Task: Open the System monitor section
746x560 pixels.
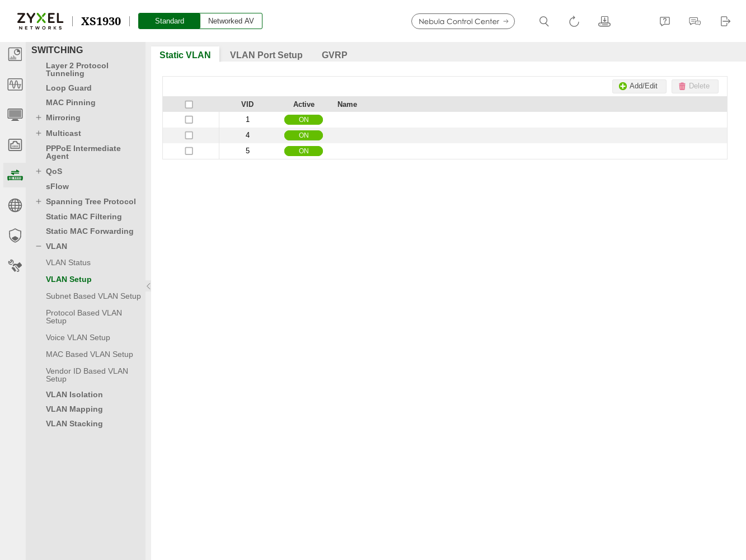Action: click(15, 114)
